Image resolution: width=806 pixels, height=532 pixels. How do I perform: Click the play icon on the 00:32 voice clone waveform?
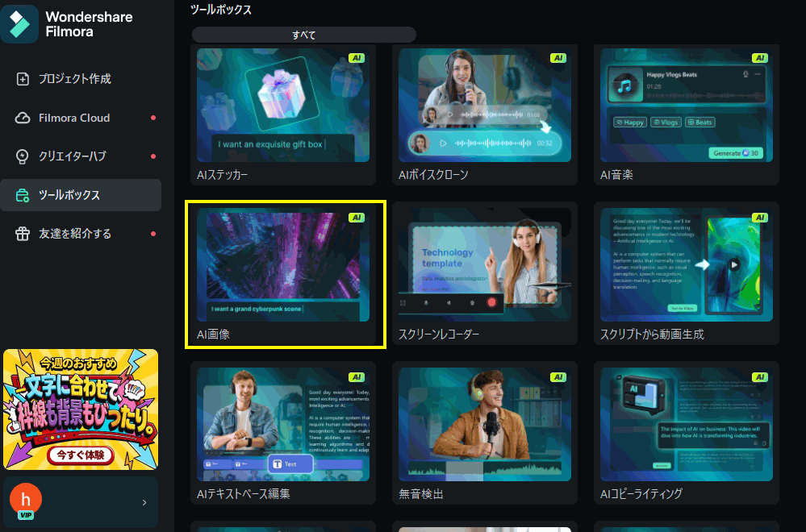pyautogui.click(x=443, y=143)
